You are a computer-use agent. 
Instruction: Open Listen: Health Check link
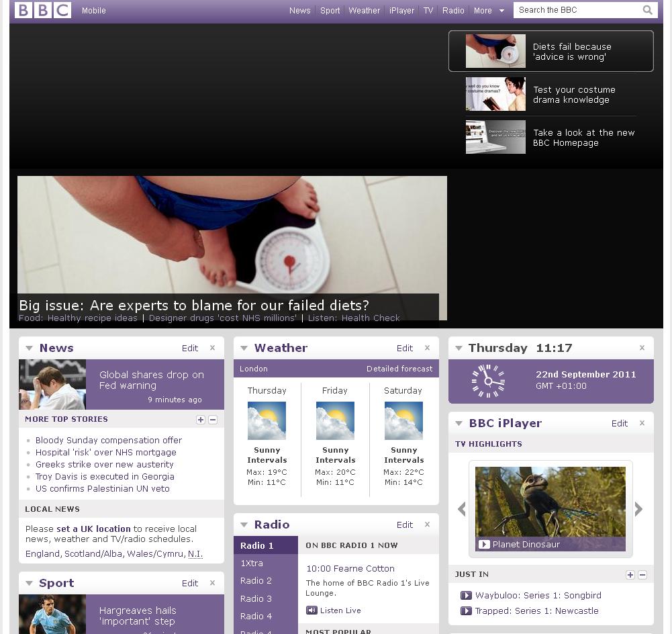(x=354, y=318)
